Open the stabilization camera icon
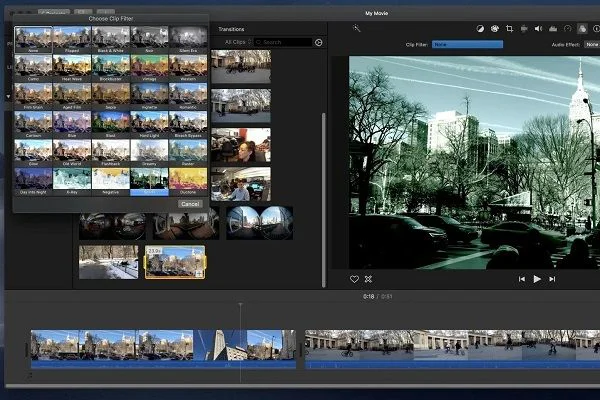The image size is (600, 400). click(524, 29)
